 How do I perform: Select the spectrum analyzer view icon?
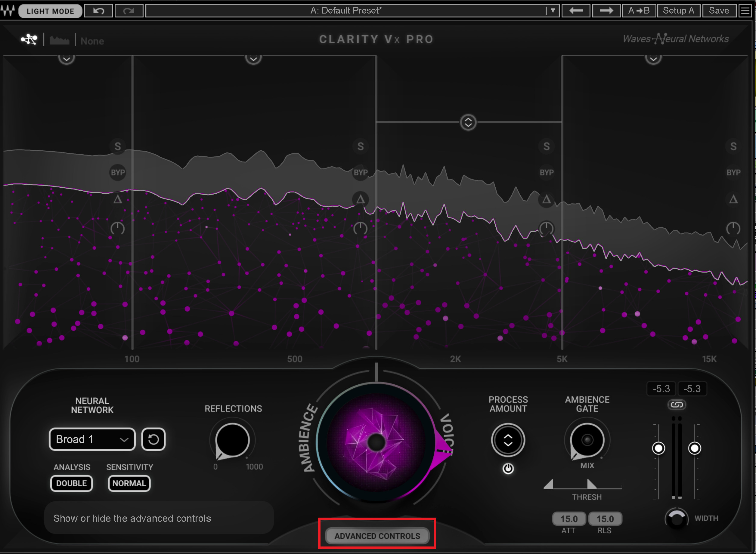point(59,40)
